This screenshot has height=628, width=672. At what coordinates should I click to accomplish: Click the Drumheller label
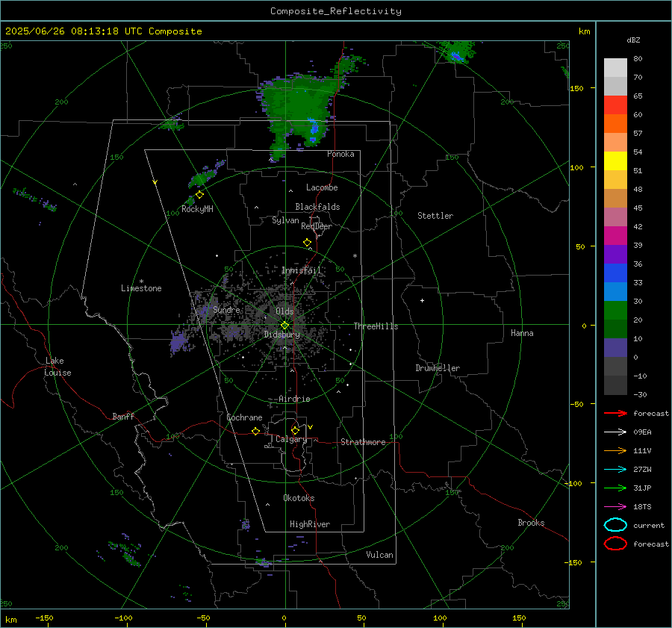pos(438,368)
